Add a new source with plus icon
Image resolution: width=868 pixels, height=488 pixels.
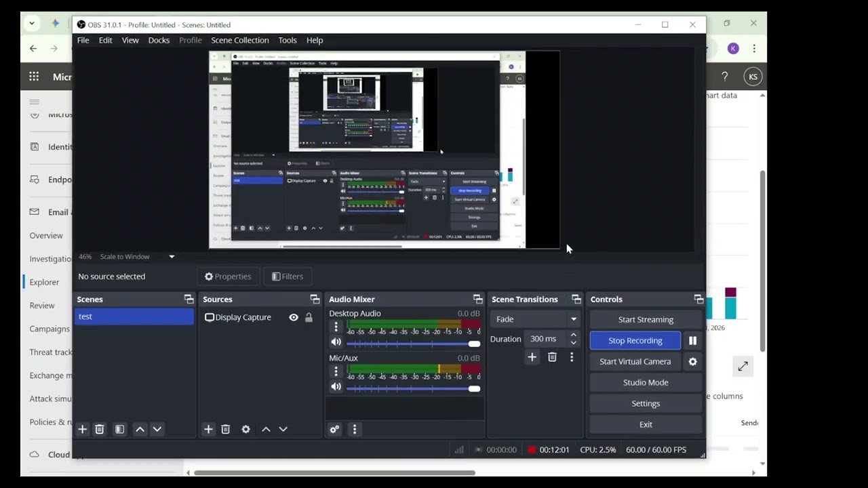pos(208,429)
